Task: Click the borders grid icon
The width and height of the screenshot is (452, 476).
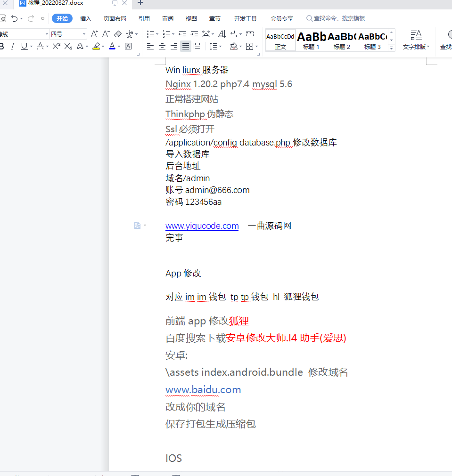Action: (249, 47)
